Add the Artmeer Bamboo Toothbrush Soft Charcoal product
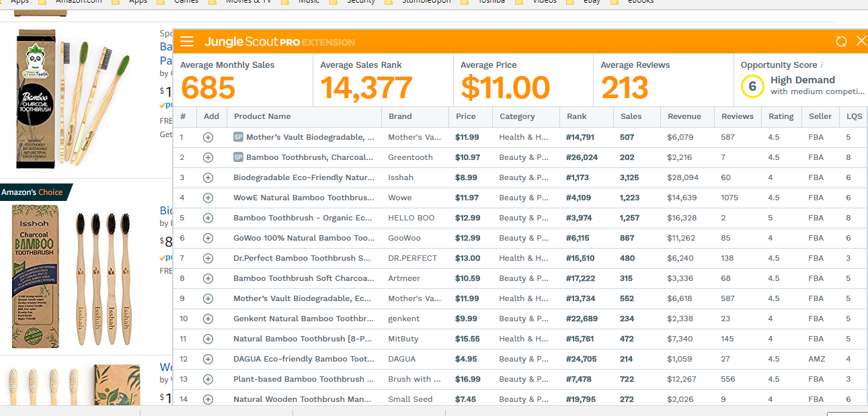Screen dimensions: 868x416 pyautogui.click(x=208, y=278)
